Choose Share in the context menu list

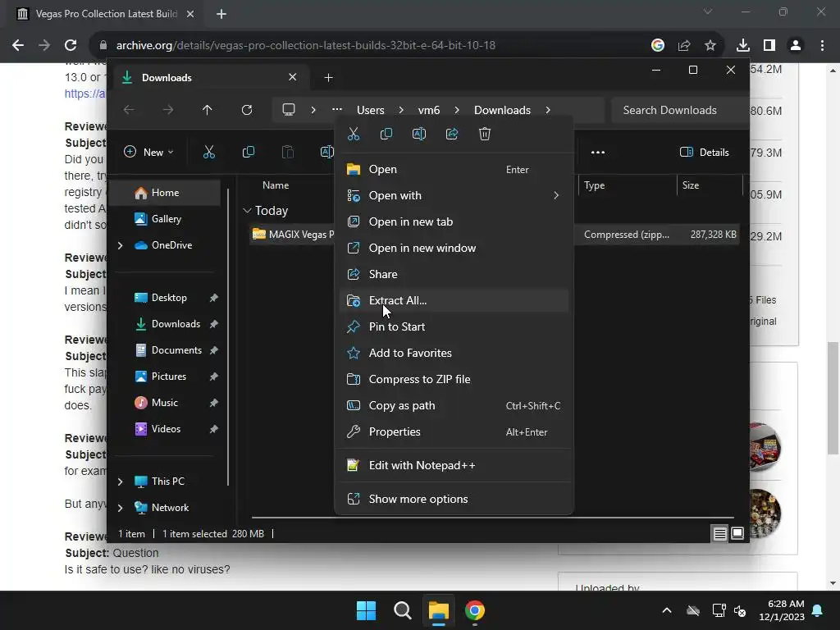point(454,274)
